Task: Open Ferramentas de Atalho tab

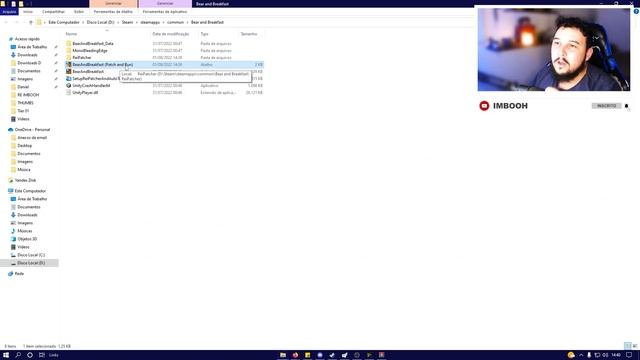Action: point(113,12)
